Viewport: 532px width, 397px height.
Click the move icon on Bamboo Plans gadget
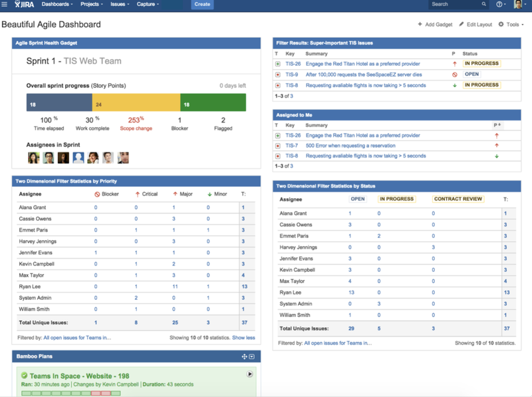[x=244, y=356]
